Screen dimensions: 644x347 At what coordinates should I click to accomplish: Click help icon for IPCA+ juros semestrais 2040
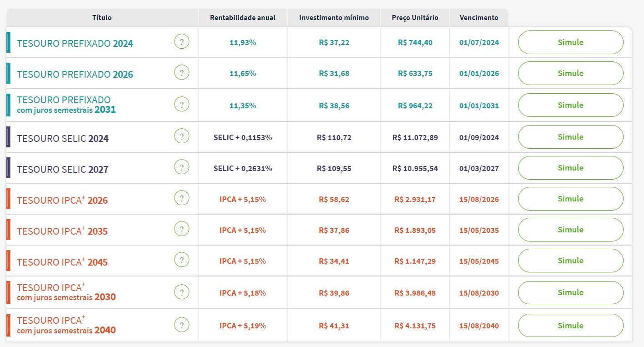coord(181,325)
